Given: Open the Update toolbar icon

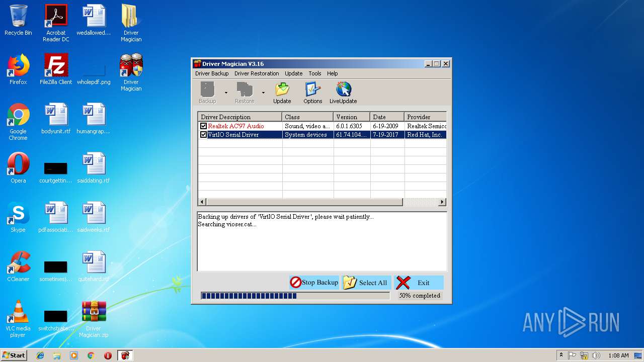Looking at the screenshot, I should [x=282, y=93].
